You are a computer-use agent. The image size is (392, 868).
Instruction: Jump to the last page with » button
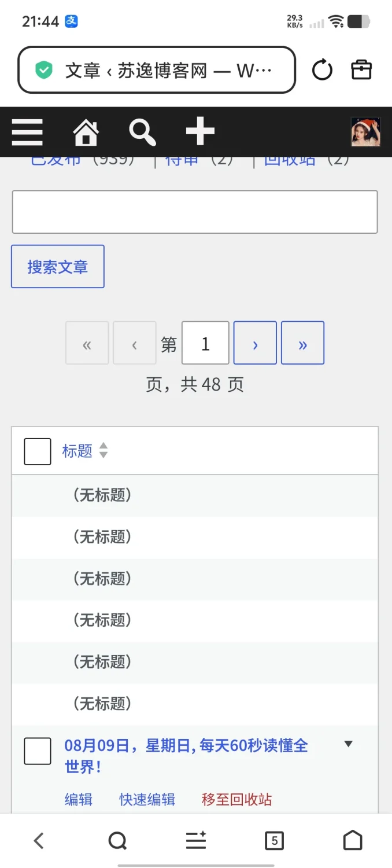(x=302, y=343)
